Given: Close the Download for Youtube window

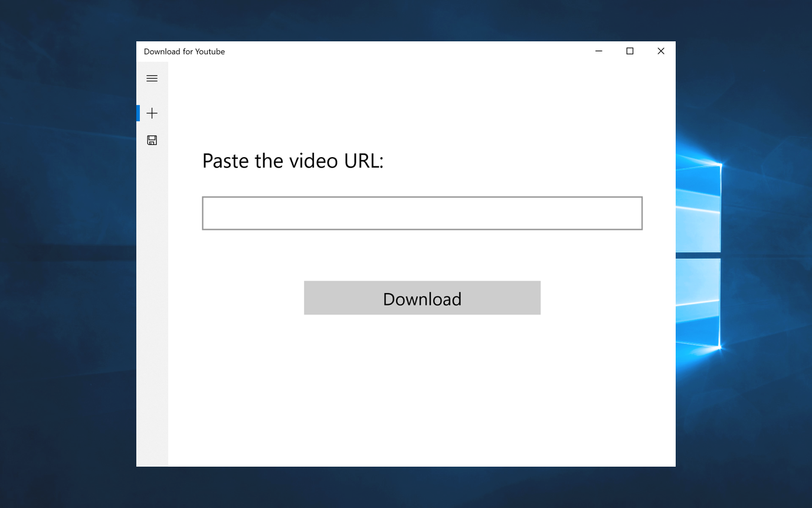Looking at the screenshot, I should [x=661, y=51].
